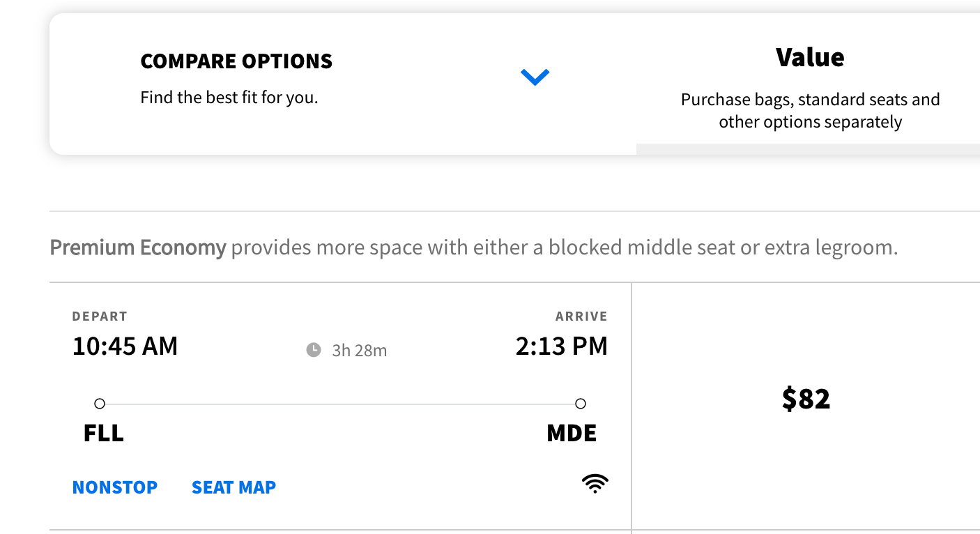Click the DEPART column label
The height and width of the screenshot is (534, 980).
point(100,316)
